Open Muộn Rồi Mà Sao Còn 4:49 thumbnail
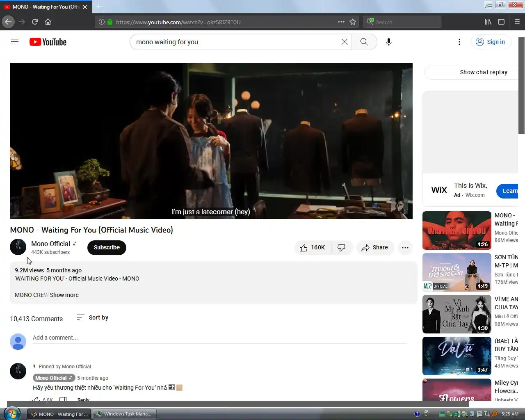Viewport: 525px width, 420px height. tap(457, 272)
